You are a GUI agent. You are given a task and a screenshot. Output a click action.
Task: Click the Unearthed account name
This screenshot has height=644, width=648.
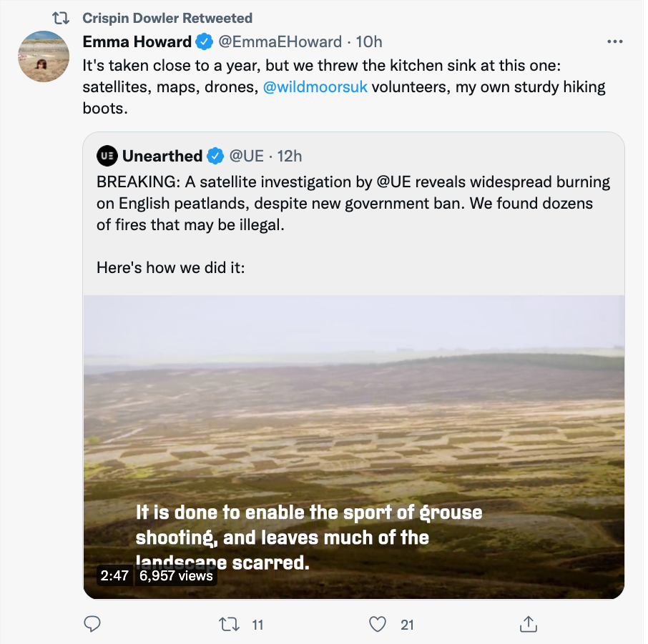162,156
